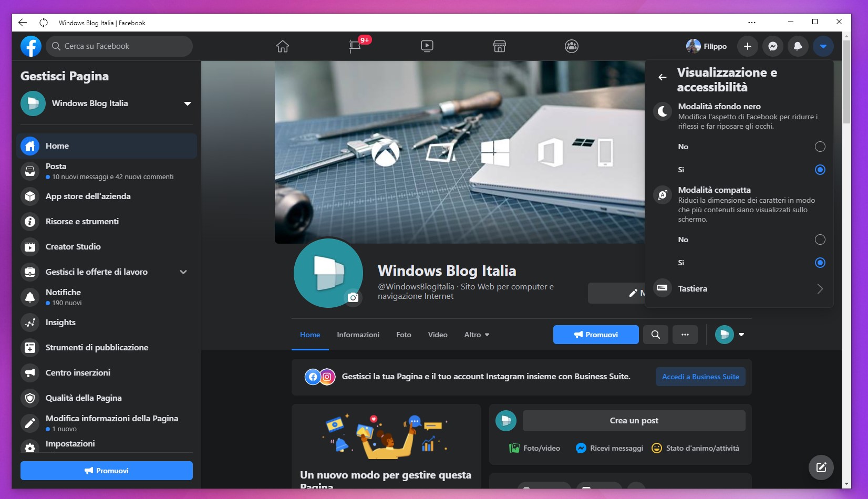
Task: Choose Ricevi messaggi option
Action: pyautogui.click(x=609, y=448)
